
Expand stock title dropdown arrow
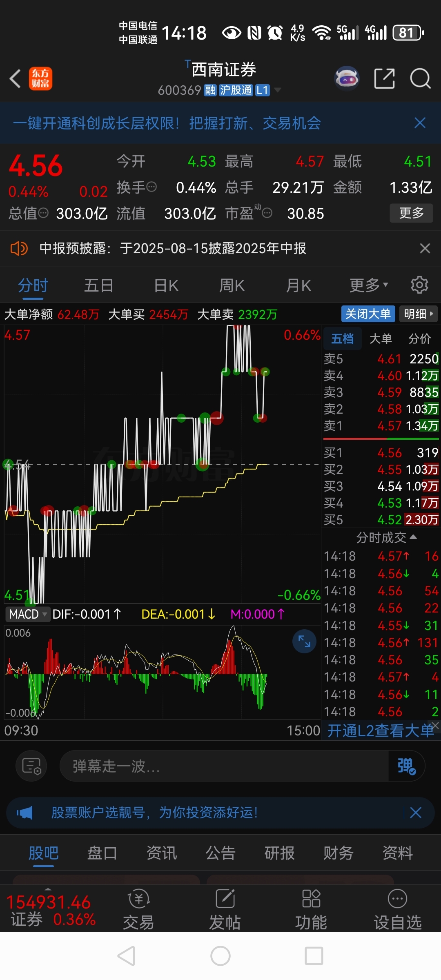[x=278, y=90]
